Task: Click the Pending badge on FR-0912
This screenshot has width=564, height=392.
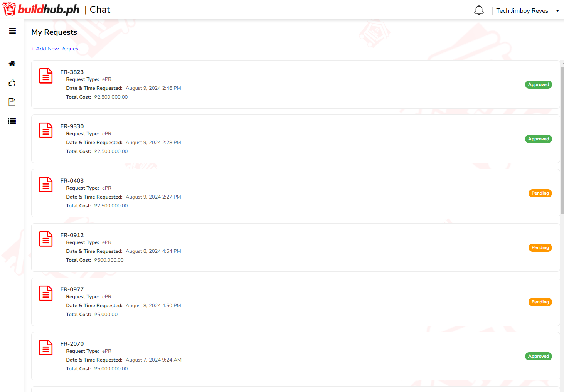Action: (x=540, y=248)
